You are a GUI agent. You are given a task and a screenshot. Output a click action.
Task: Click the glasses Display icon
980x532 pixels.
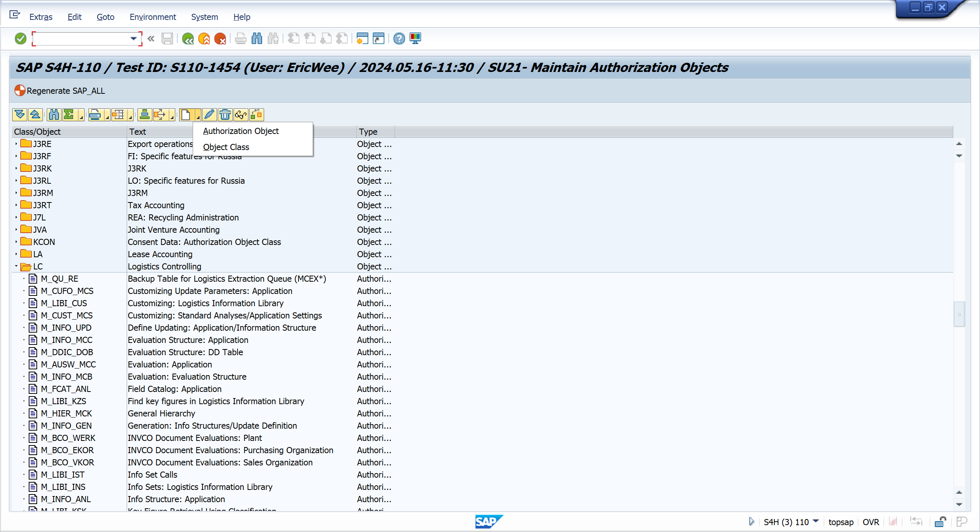tap(241, 114)
